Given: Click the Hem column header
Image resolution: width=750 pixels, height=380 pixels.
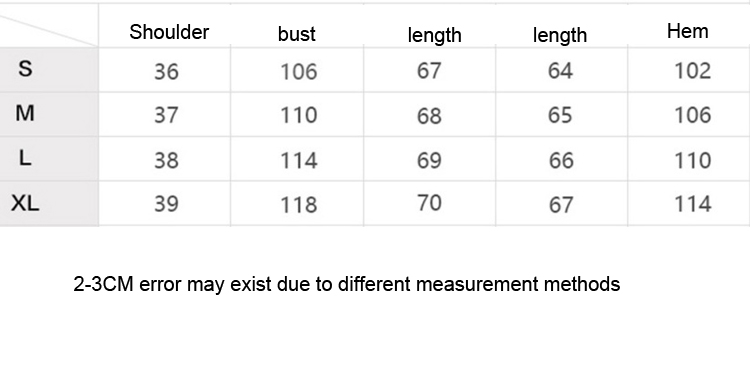Looking at the screenshot, I should pyautogui.click(x=687, y=31).
